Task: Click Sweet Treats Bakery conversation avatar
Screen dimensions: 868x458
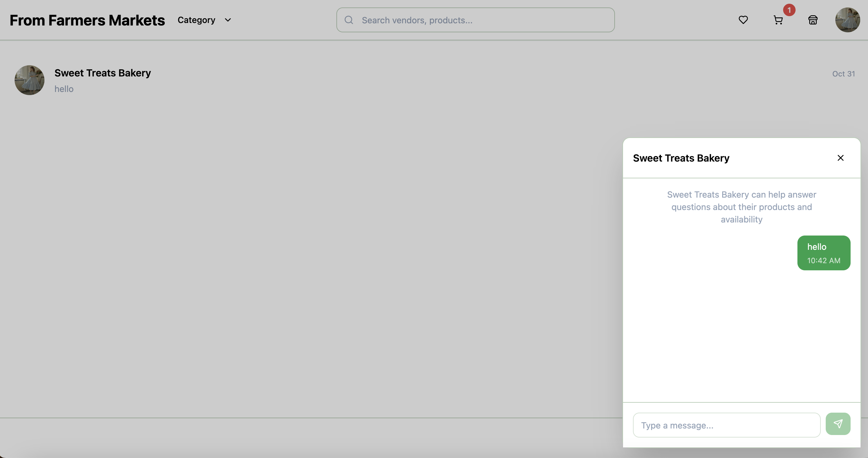Action: (x=29, y=80)
